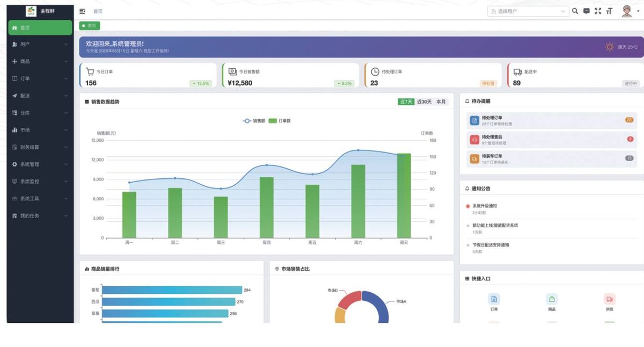Click the truck icon on 配送中 card

coord(517,71)
